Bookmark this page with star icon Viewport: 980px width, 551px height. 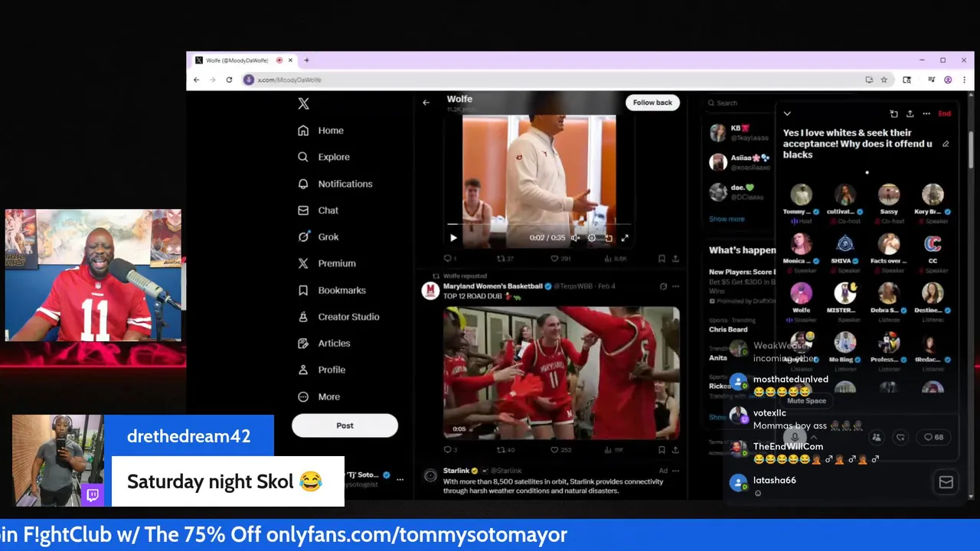[884, 80]
